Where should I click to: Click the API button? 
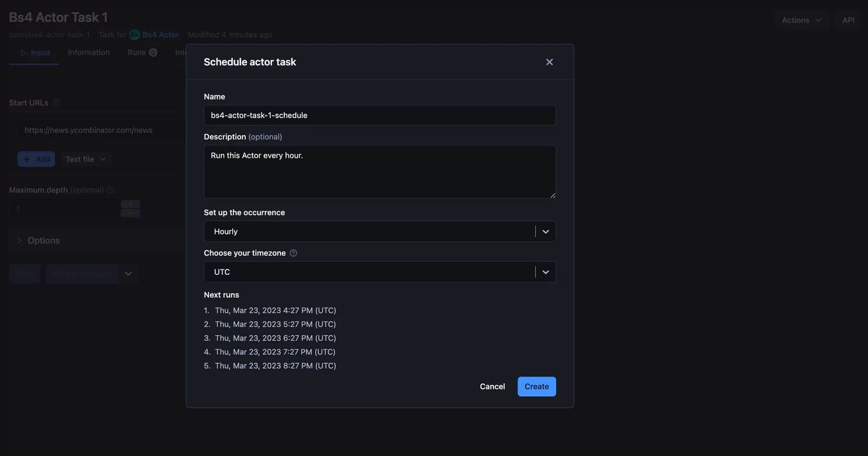pyautogui.click(x=848, y=20)
